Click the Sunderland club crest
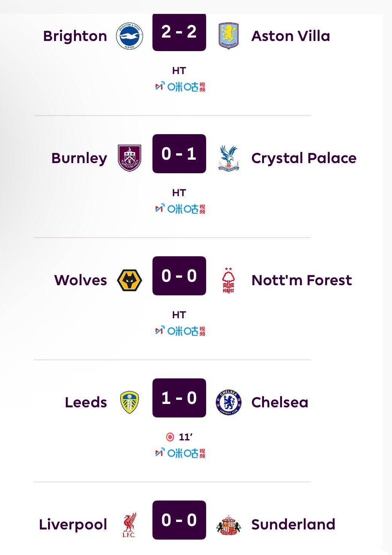Screen dimensions: 392x555 [229, 525]
